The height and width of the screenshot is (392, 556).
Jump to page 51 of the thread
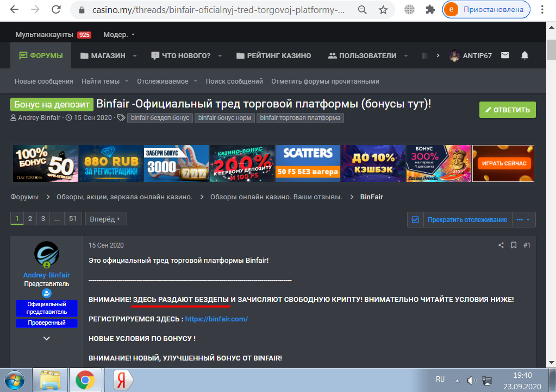tap(73, 219)
